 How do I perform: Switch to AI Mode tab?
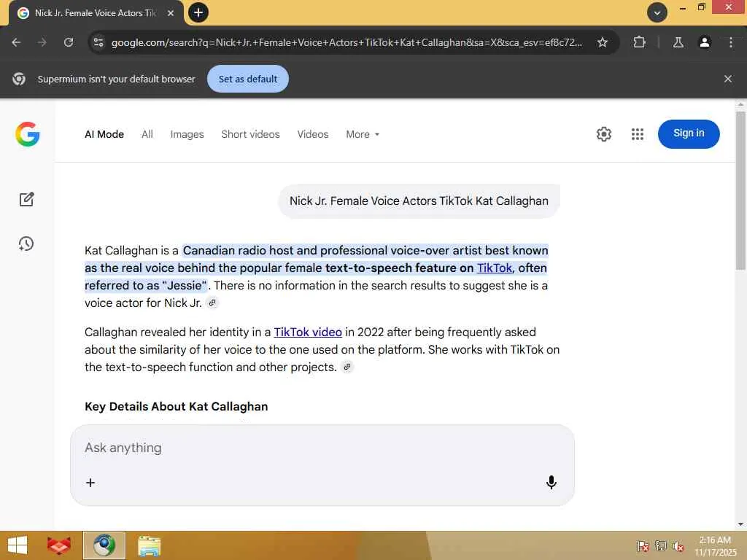[x=104, y=134]
